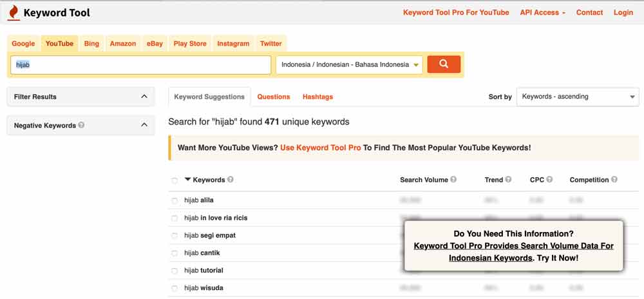The image size is (644, 299).
Task: Switch to the Instagram tab
Action: point(233,44)
